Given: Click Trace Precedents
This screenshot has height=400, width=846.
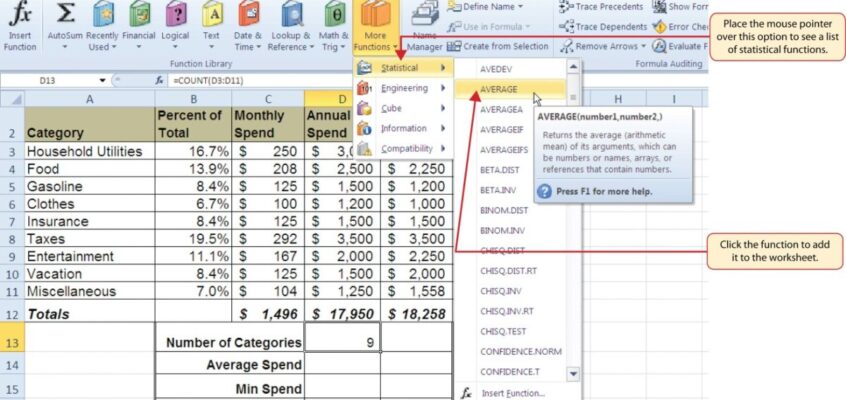Looking at the screenshot, I should pyautogui.click(x=601, y=6).
